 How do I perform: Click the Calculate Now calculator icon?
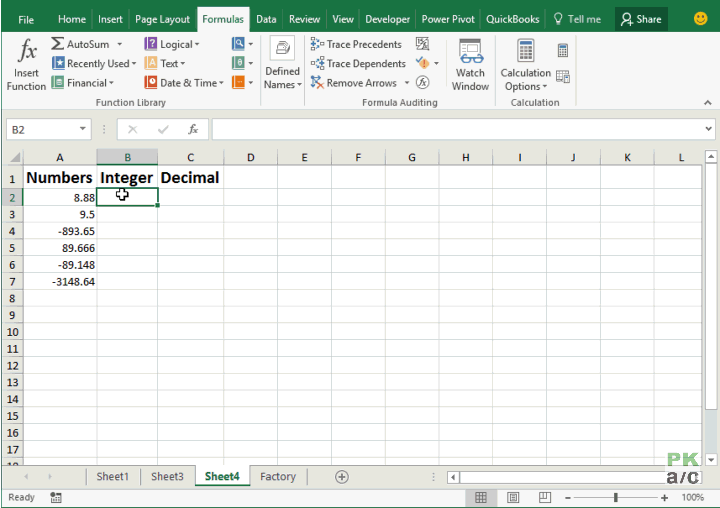[562, 50]
